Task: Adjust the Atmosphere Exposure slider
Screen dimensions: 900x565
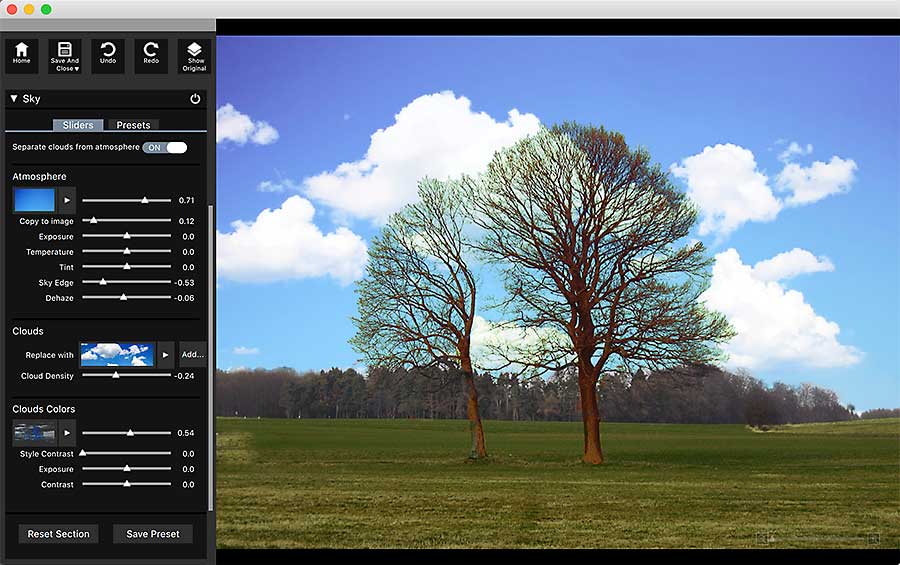Action: coord(127,236)
